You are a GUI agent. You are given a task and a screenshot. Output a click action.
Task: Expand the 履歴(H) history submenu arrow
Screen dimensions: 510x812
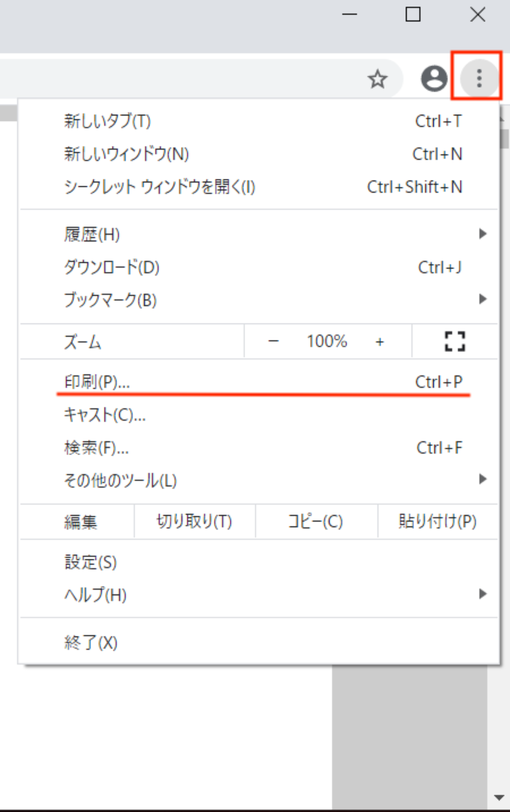point(482,234)
